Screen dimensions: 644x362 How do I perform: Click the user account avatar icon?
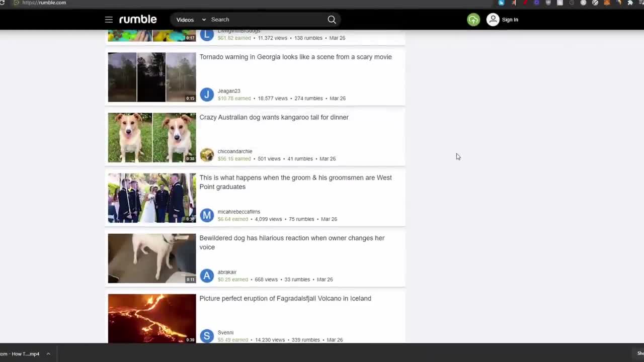point(493,20)
